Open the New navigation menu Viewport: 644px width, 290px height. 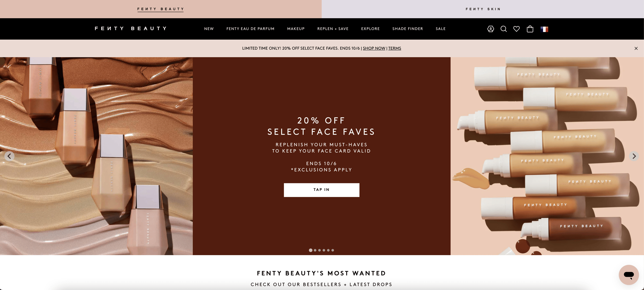click(x=209, y=29)
